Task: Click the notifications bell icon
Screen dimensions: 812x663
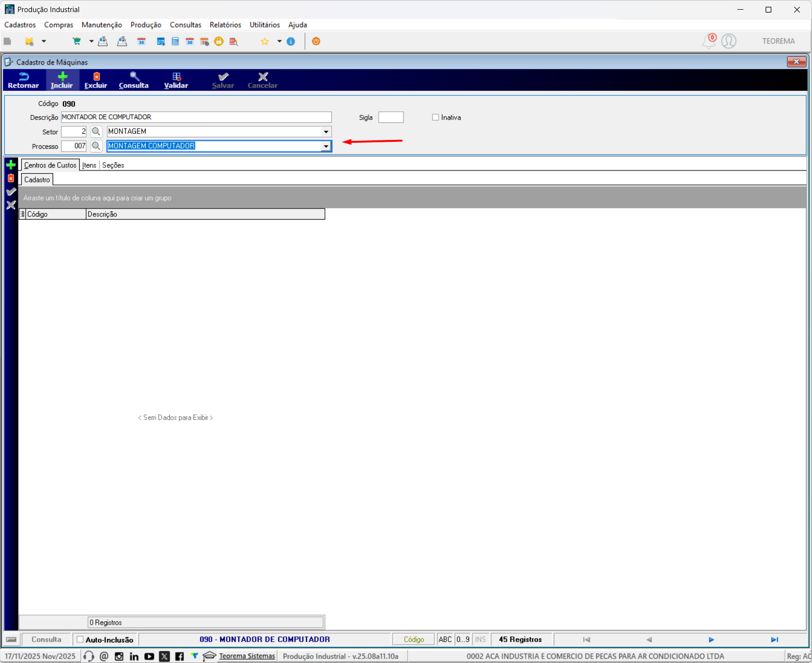Action: point(709,41)
